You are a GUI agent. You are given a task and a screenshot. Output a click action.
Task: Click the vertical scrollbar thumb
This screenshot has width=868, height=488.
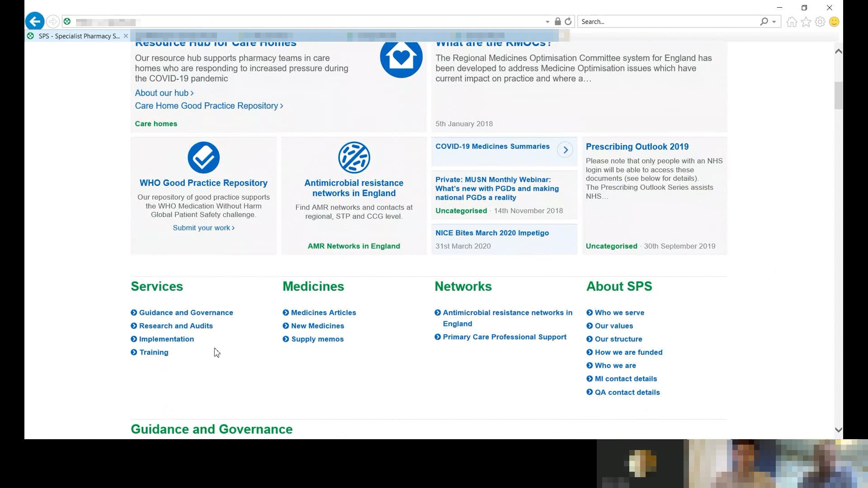pyautogui.click(x=838, y=95)
